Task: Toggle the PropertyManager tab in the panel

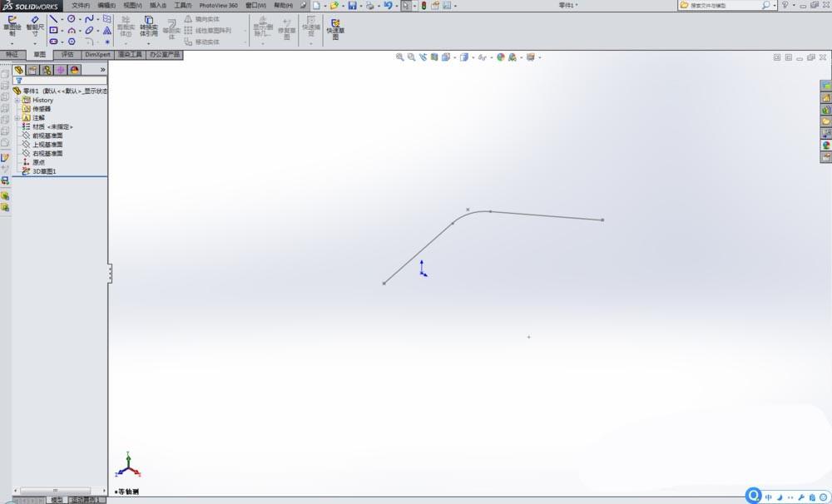Action: (x=32, y=70)
